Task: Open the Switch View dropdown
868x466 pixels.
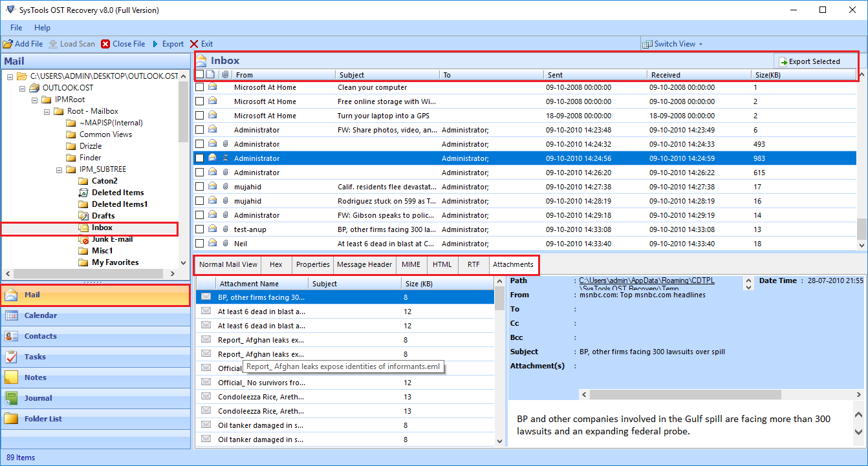Action: pyautogui.click(x=673, y=44)
